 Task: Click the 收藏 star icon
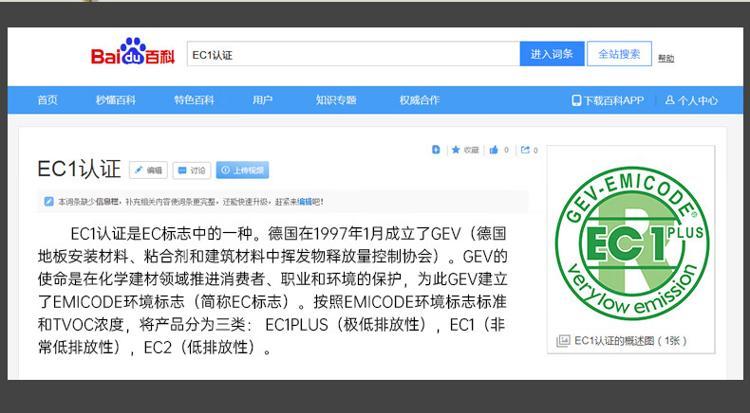click(456, 150)
